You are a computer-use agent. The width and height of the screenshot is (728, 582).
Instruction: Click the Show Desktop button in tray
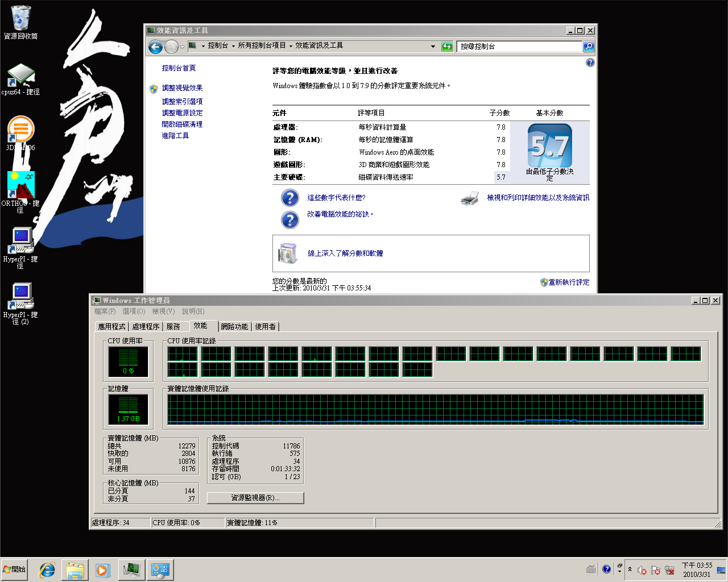(721, 569)
